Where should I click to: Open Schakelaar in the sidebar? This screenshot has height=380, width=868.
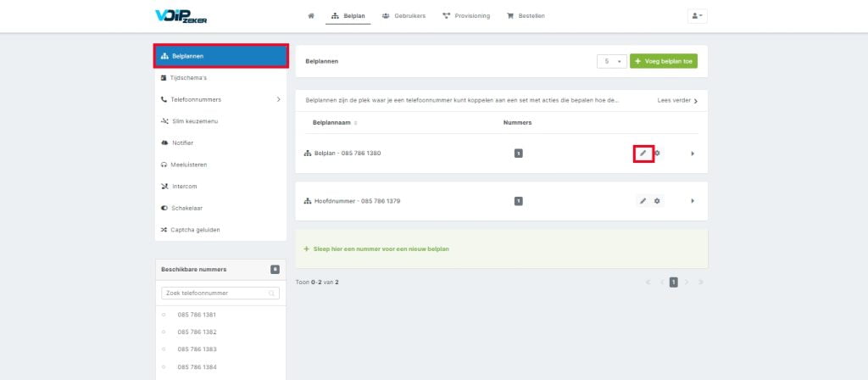pyautogui.click(x=221, y=209)
